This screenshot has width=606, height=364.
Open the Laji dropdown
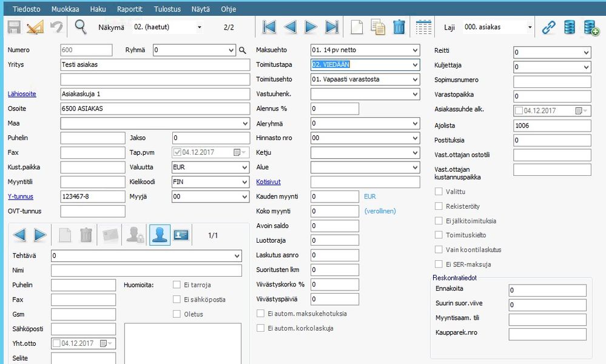530,27
